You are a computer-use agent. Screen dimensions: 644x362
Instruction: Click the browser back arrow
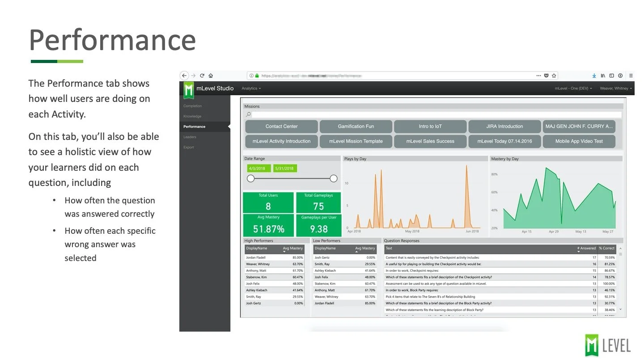184,76
